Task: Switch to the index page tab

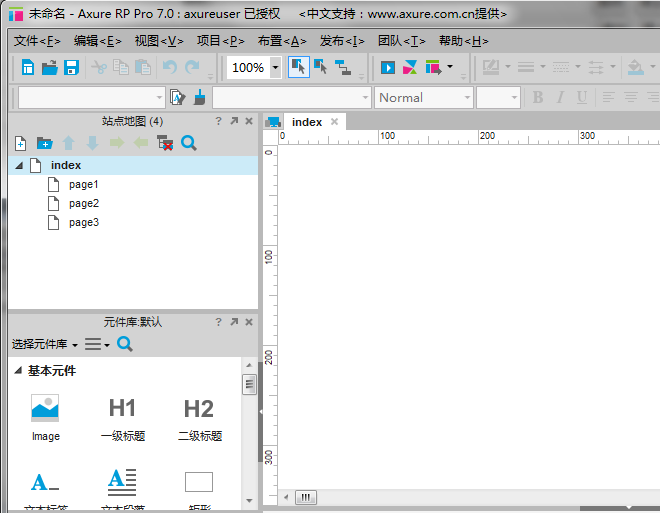Action: 306,122
